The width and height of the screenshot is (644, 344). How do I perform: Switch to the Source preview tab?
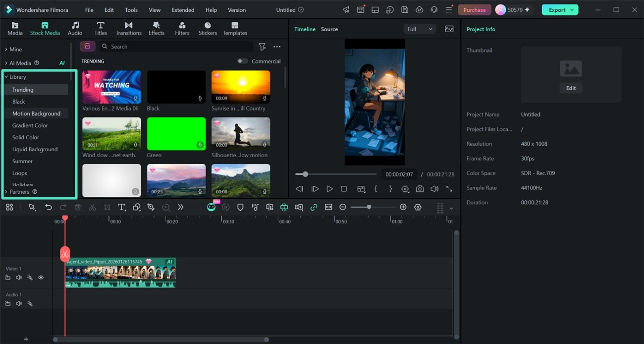tap(329, 29)
